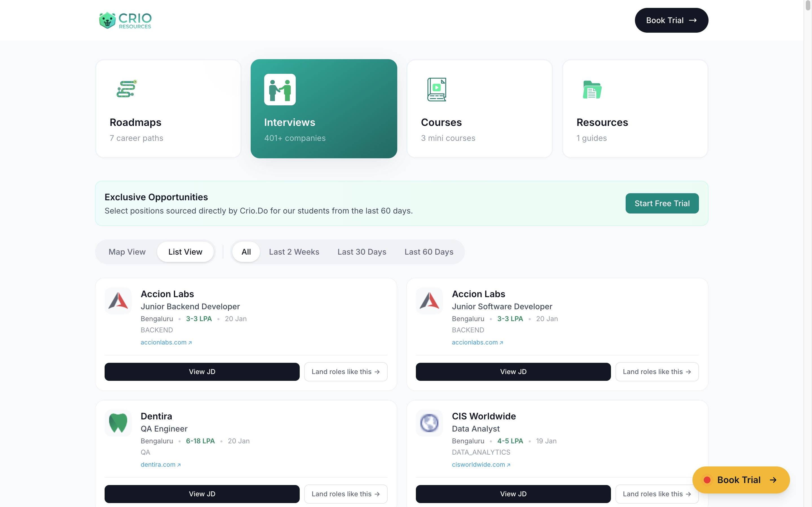This screenshot has width=812, height=507.
Task: View JD for Junior Software Developer
Action: tap(513, 372)
